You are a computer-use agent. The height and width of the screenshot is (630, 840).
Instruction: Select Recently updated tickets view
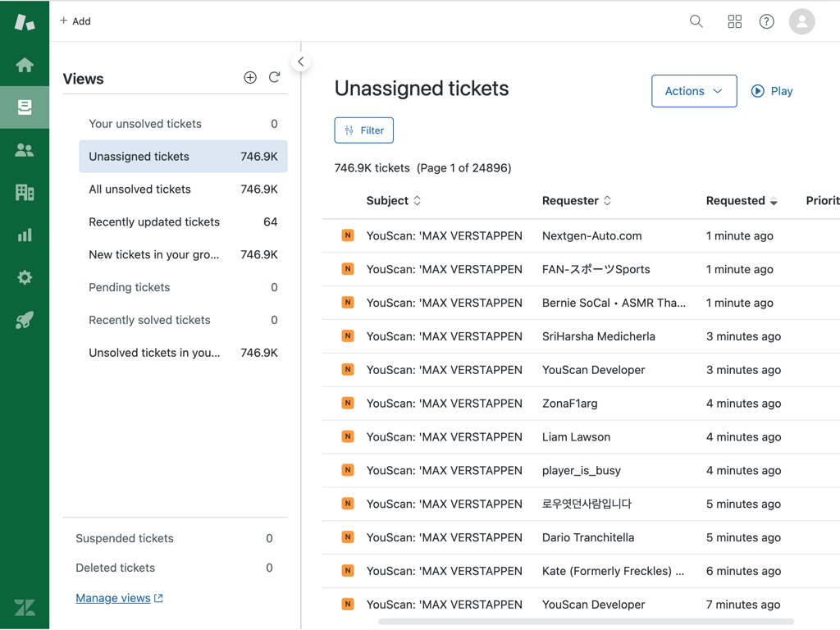coord(154,222)
